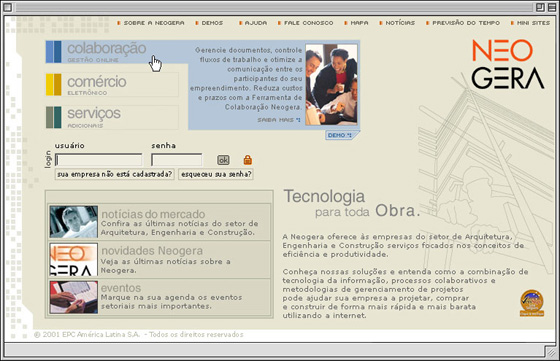Click sua empresa não está cadastrada? button
This screenshot has width=560, height=361.
pos(115,174)
